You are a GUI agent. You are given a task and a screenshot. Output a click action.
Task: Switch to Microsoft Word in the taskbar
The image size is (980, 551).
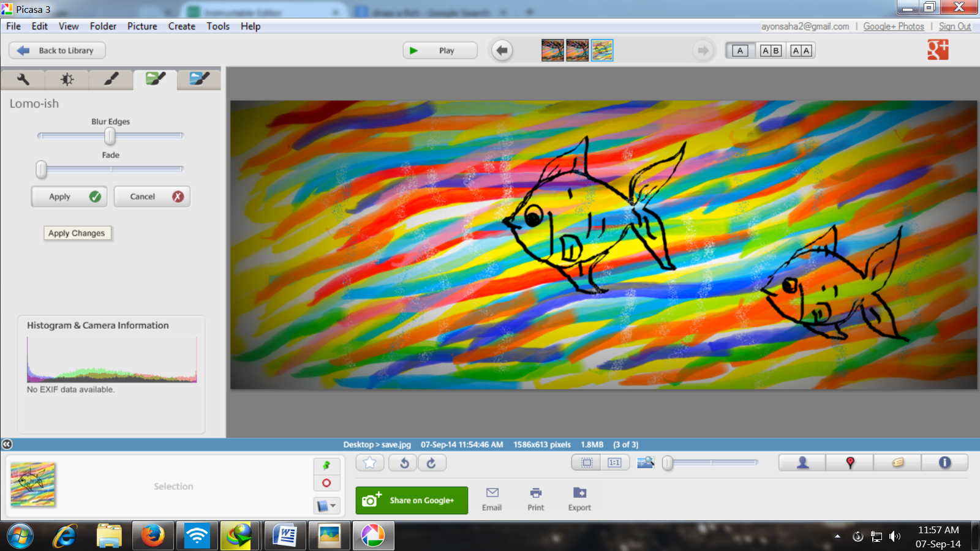click(x=285, y=536)
